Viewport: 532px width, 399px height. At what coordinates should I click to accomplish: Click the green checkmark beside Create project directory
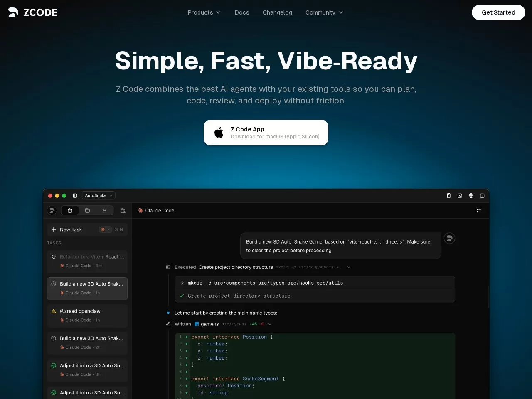[x=182, y=296]
